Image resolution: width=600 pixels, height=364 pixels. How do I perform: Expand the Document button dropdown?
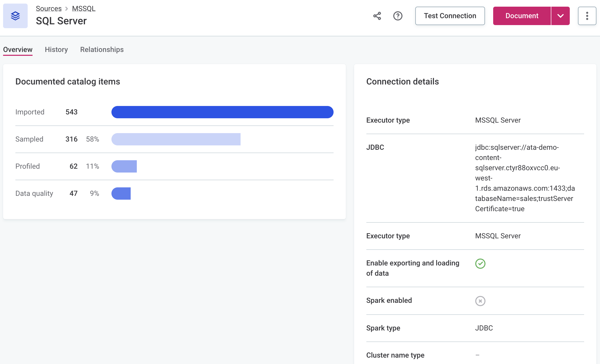[561, 16]
